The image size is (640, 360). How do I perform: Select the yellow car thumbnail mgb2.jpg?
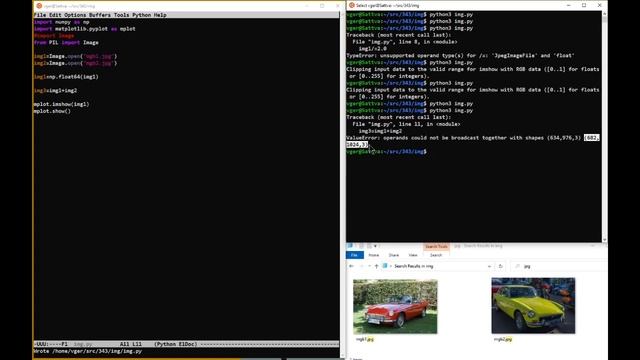pyautogui.click(x=533, y=306)
